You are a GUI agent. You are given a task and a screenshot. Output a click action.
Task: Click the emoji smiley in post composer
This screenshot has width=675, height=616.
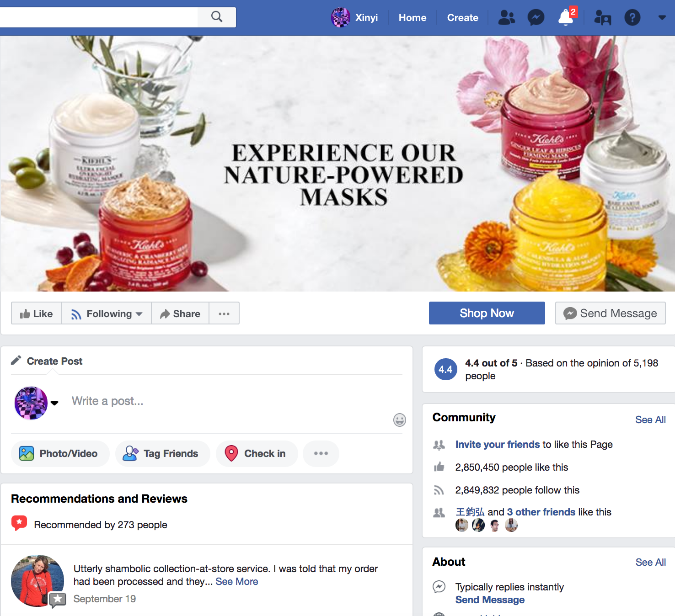400,420
